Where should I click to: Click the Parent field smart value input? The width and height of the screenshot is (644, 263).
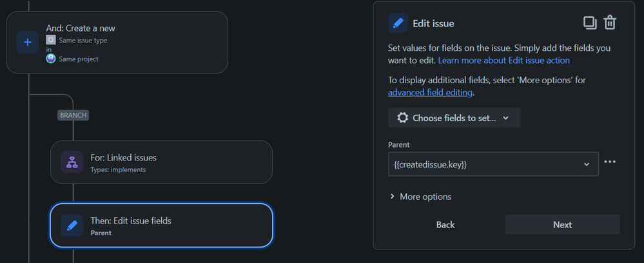click(x=483, y=164)
